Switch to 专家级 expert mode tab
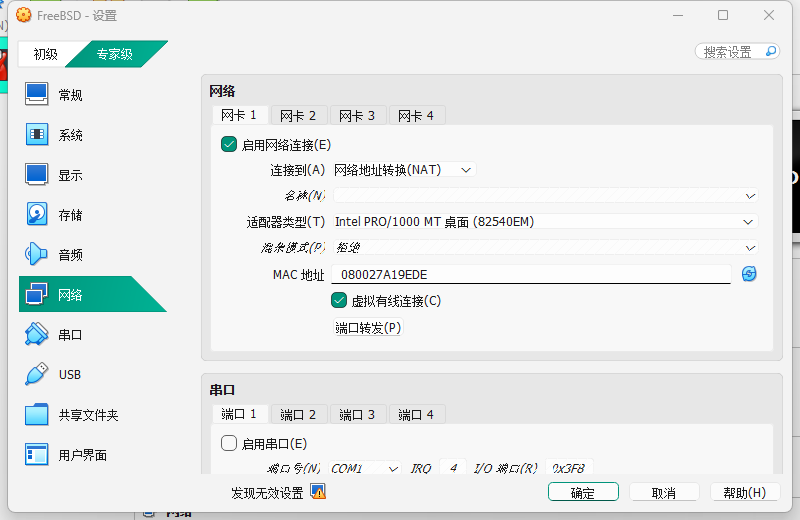This screenshot has height=520, width=800. point(115,54)
